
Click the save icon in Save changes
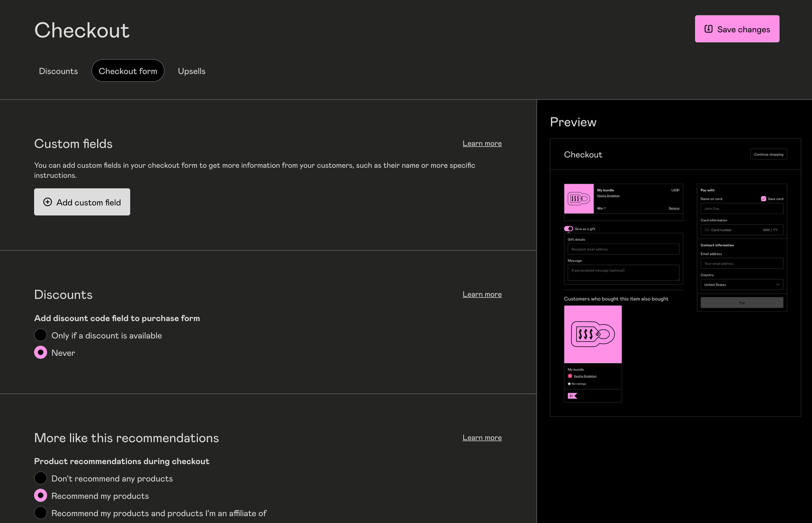tap(708, 29)
